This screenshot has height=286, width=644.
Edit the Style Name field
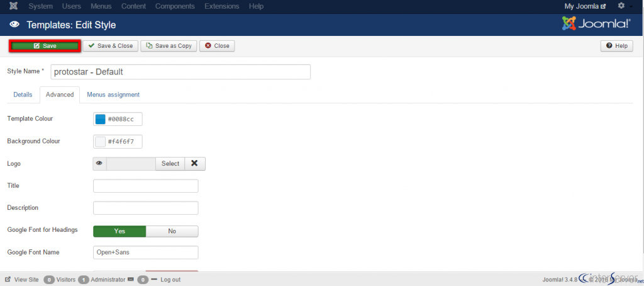180,72
